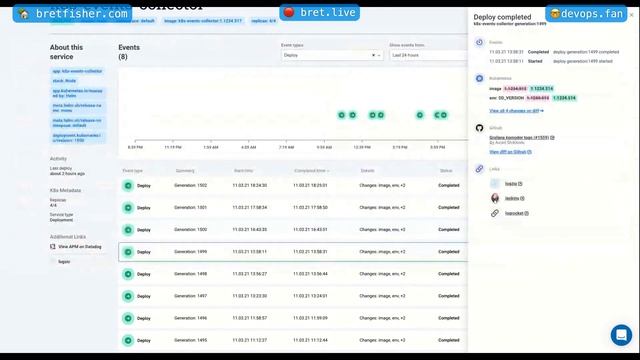The image size is (640, 360).
Task: Click the Summary column header
Action: pyautogui.click(x=185, y=171)
